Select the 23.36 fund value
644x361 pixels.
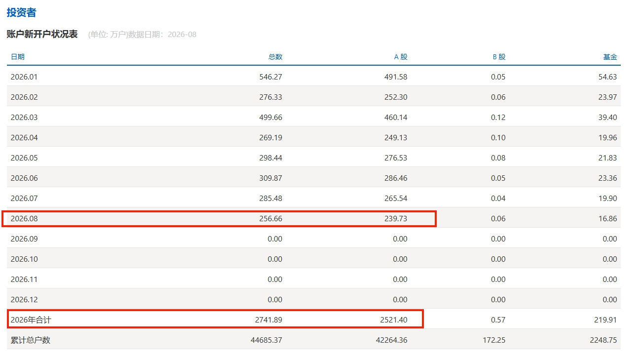point(608,178)
